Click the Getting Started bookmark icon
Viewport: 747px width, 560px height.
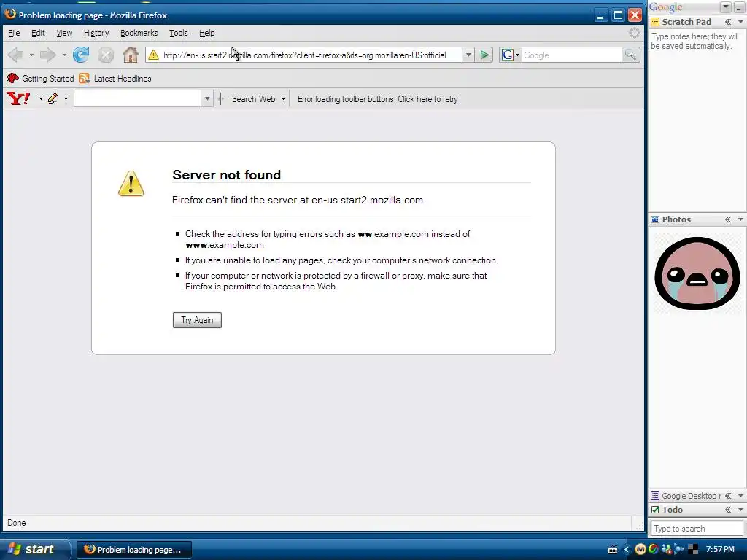click(x=13, y=79)
